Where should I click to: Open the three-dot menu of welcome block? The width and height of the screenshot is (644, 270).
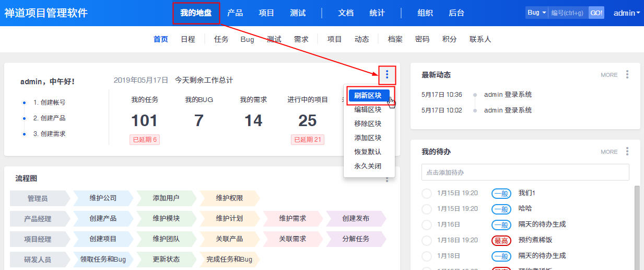[x=387, y=75]
